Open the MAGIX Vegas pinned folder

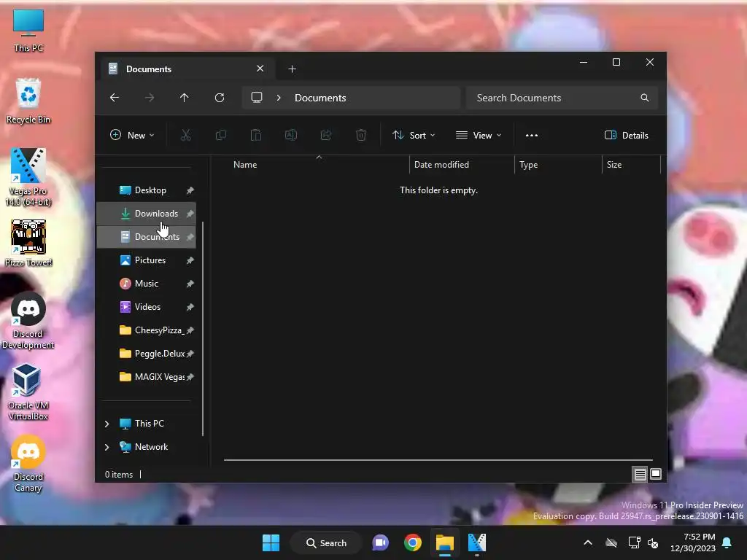146,377
